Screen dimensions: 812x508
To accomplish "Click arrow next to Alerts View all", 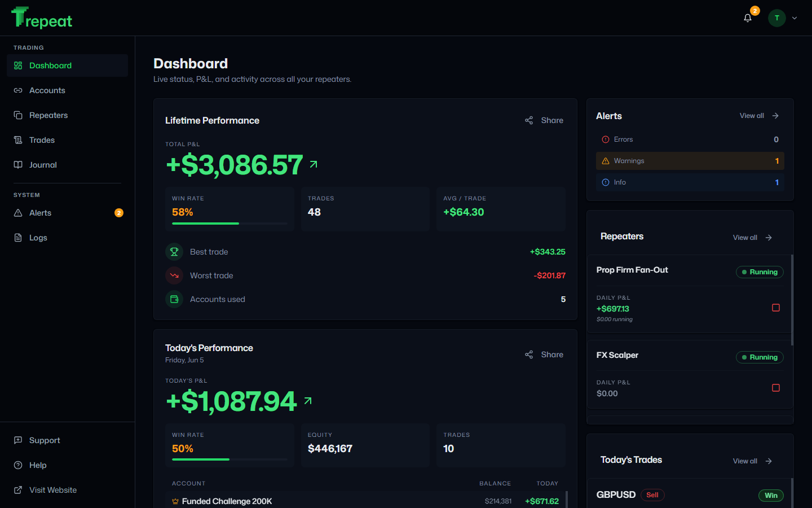I will [x=775, y=116].
